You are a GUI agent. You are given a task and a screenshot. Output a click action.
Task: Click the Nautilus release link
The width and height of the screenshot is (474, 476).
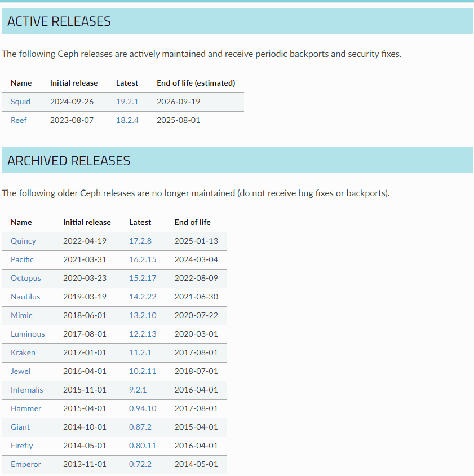pyautogui.click(x=25, y=297)
